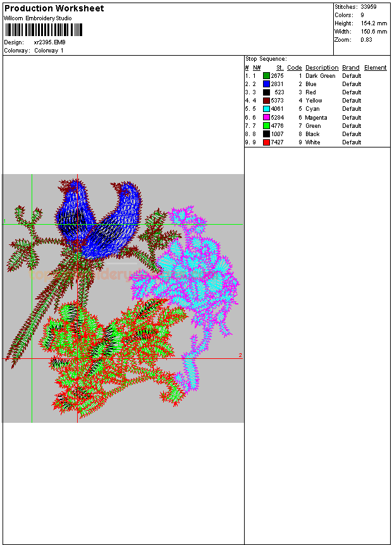Select the Production Worksheet title

click(x=54, y=8)
